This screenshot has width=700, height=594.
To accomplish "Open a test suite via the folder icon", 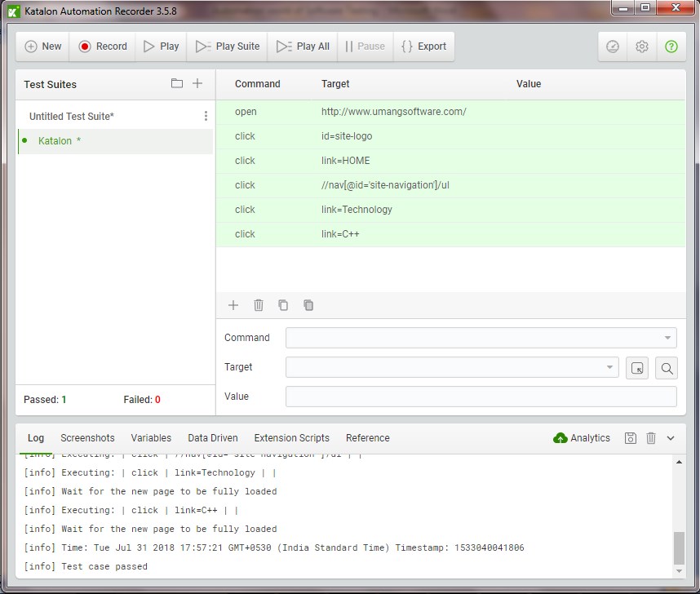I will pos(177,83).
